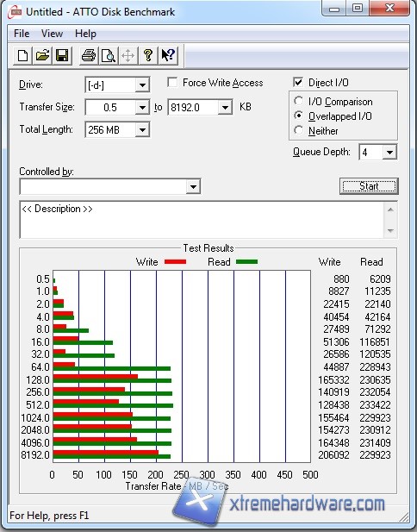Click inside the Description text box
Image resolution: width=417 pixels, height=532 pixels.
202,220
